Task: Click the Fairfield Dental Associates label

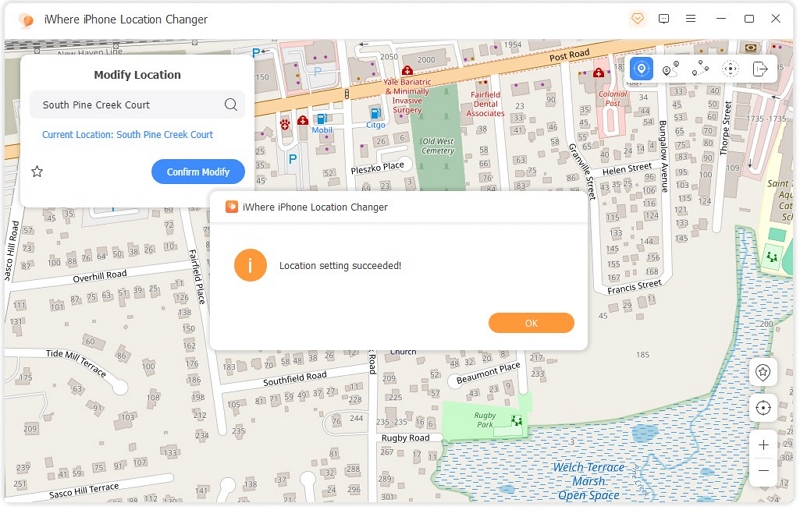Action: [x=485, y=104]
